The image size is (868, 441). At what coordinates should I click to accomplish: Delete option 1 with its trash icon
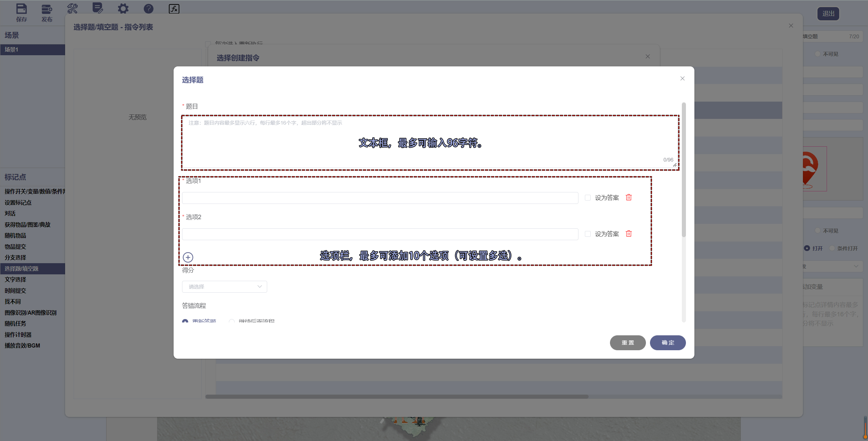(629, 197)
